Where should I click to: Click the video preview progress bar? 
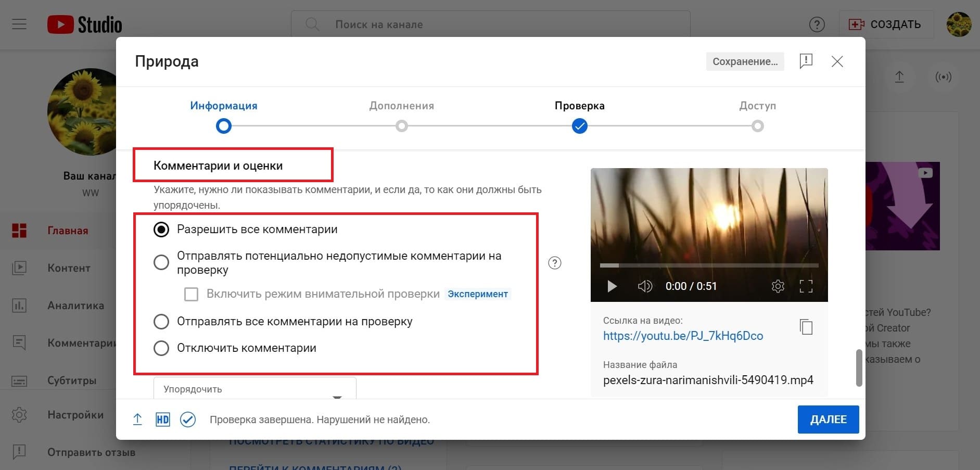pos(709,265)
